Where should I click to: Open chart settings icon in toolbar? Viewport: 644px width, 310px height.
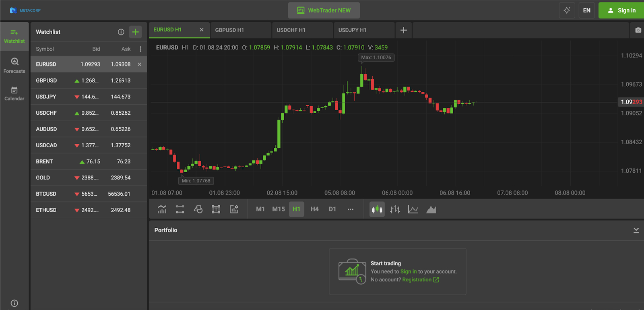pos(234,209)
